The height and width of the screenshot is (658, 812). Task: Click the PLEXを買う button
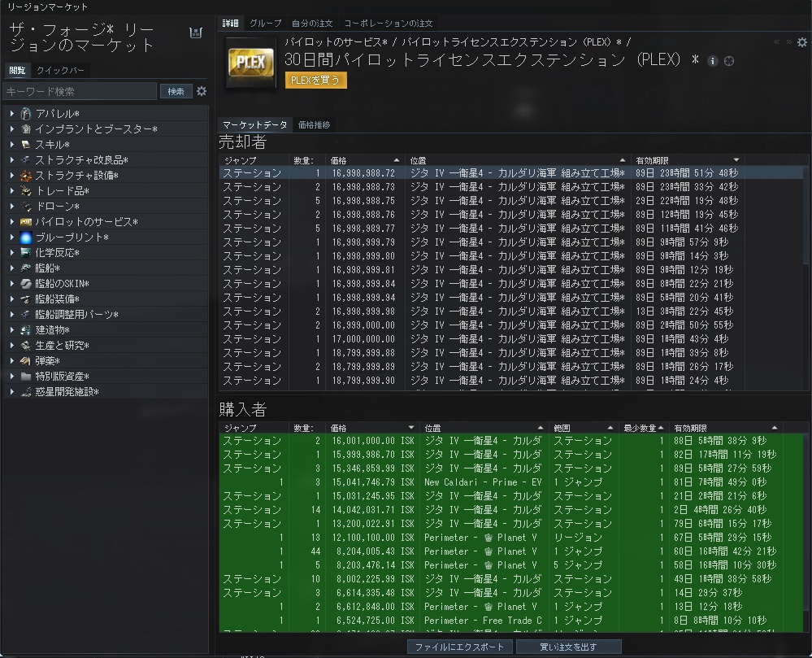coord(315,81)
